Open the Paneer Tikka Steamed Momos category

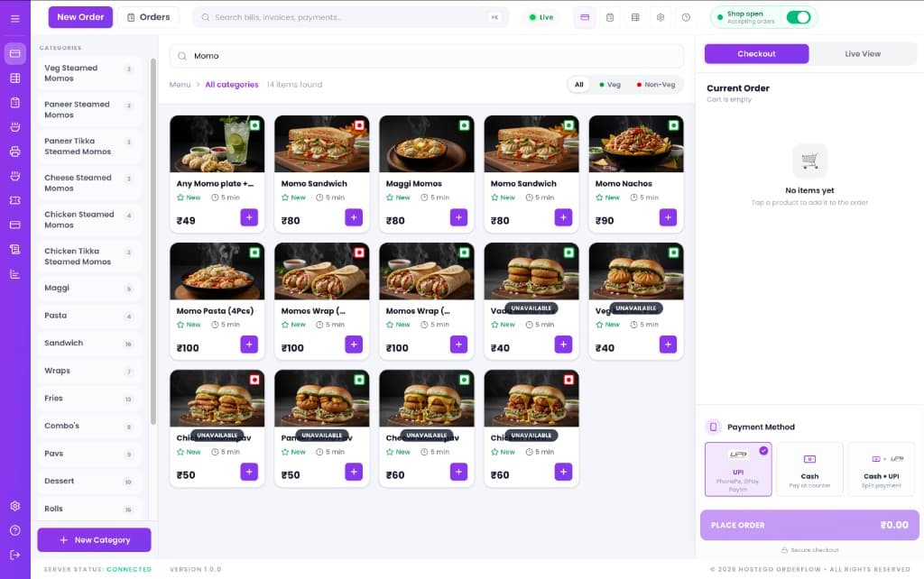click(x=89, y=146)
